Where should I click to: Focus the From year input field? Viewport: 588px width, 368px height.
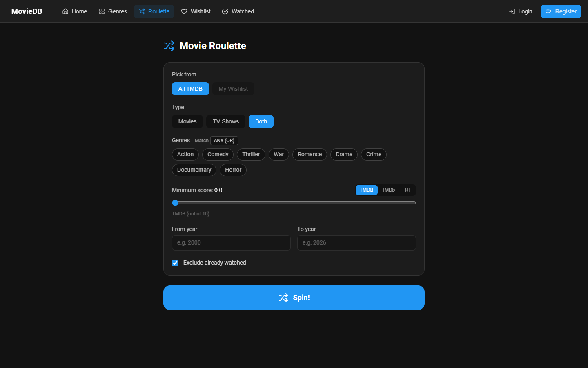click(231, 243)
